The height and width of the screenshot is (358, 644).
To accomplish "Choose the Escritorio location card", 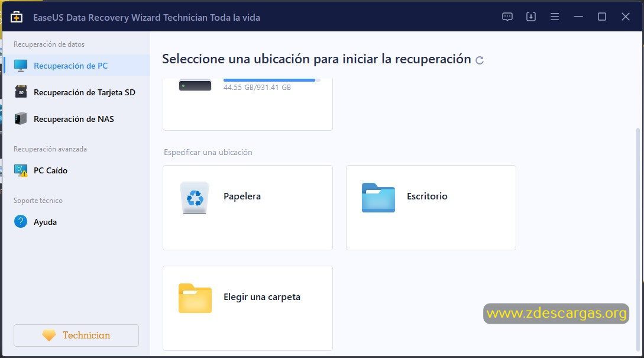I will (431, 208).
